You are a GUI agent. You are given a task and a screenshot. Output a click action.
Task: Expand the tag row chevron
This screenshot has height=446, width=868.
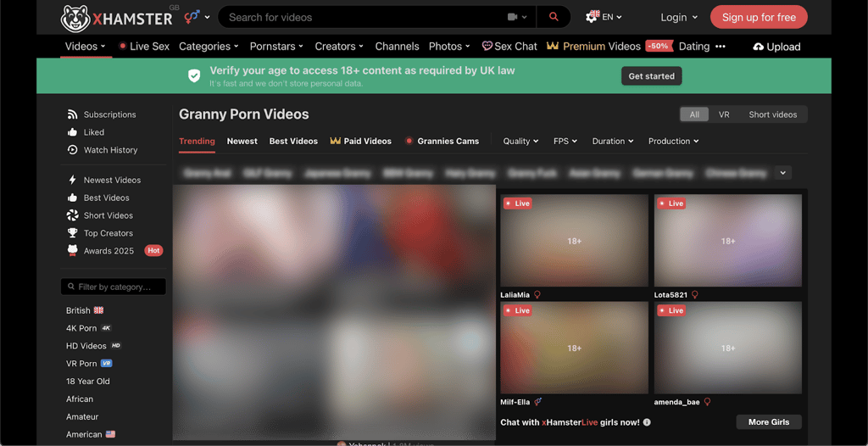click(782, 173)
